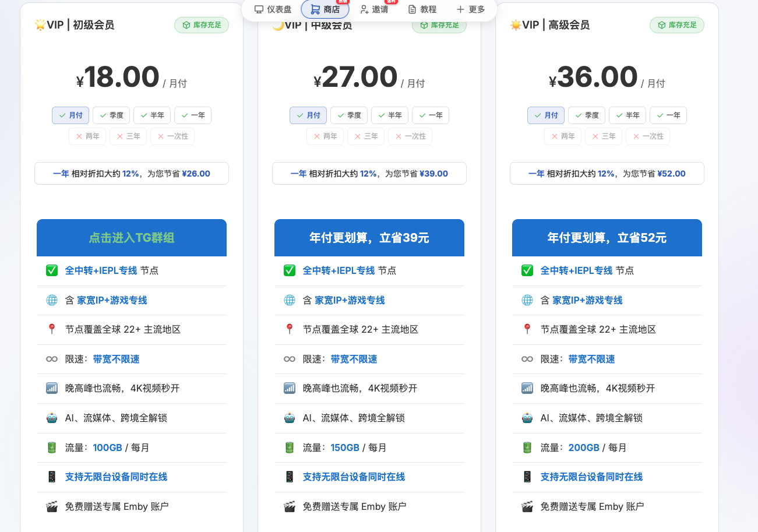Click the person-plus icon beside 邀请

click(x=364, y=9)
